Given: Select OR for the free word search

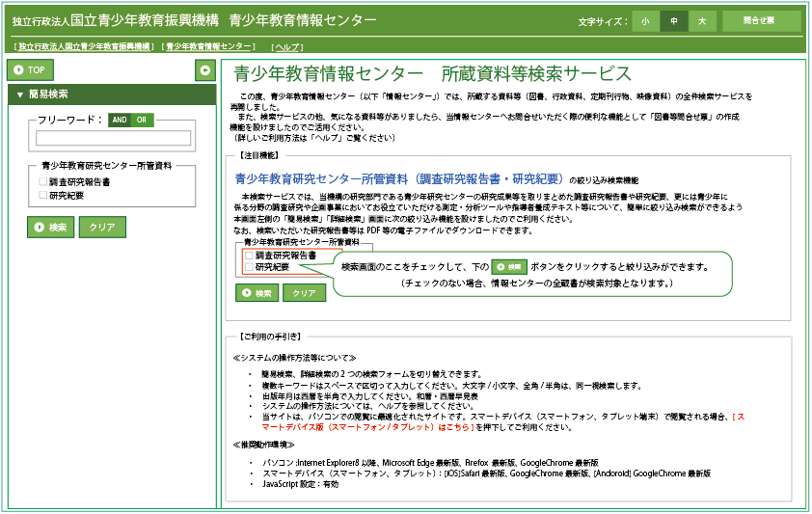Looking at the screenshot, I should coord(142,120).
